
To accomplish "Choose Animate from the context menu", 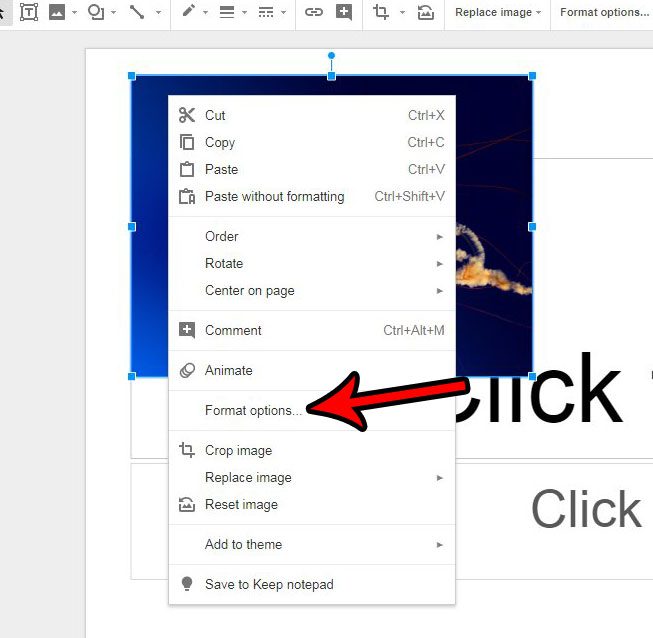I will point(312,371).
